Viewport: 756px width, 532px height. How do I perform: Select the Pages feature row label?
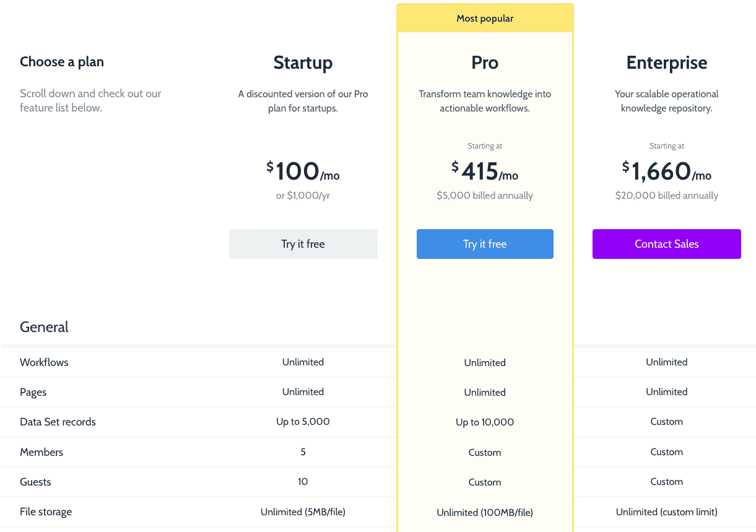tap(33, 391)
